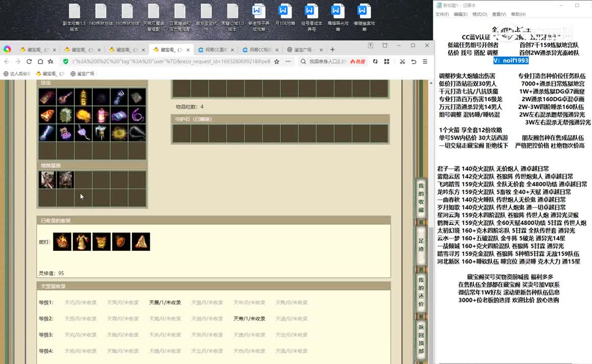592x364 pixels.
Task: Switch to the 网易CC直播 tab
Action: 216,50
